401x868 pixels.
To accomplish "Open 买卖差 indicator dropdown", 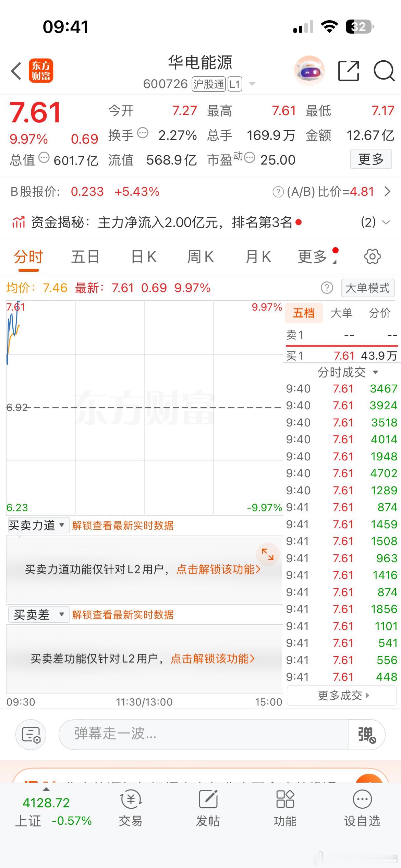I will [39, 615].
